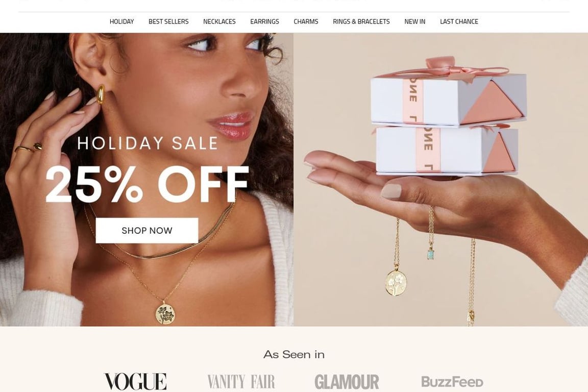Click the gold hoop earring

tap(101, 94)
